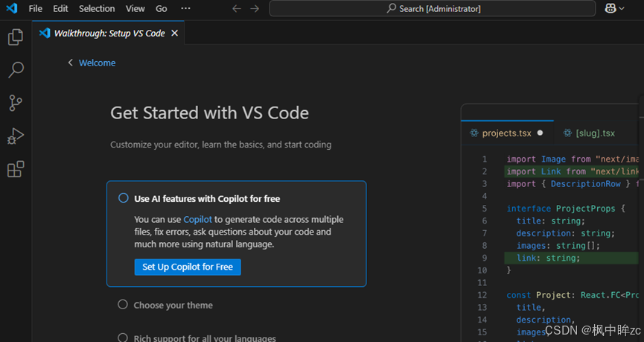The image size is (644, 342).
Task: Click Set Up Copilot for Free button
Action: click(x=188, y=267)
